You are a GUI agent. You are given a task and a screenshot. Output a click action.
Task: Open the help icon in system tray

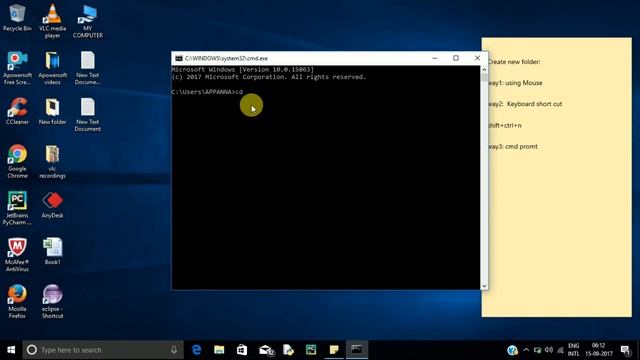tap(512, 350)
